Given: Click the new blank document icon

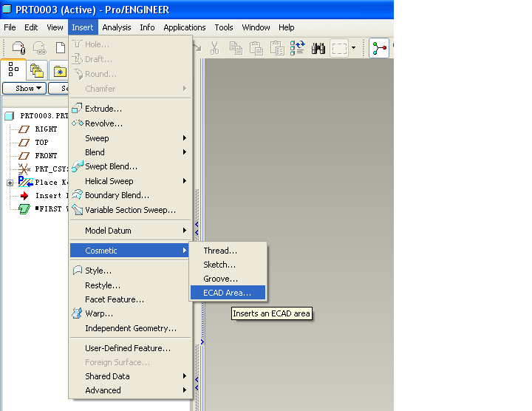Looking at the screenshot, I should click(x=61, y=48).
